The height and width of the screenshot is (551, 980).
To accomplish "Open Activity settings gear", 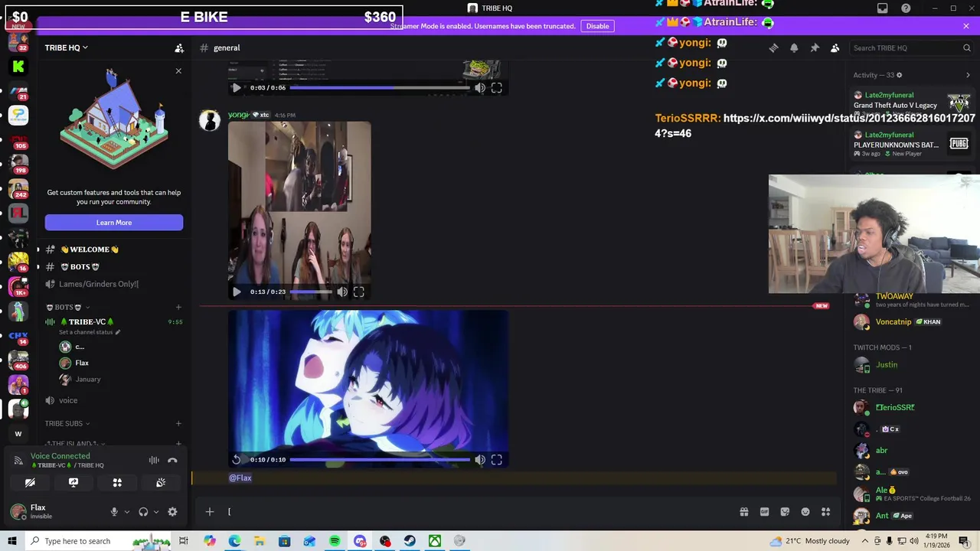I will 899,75.
